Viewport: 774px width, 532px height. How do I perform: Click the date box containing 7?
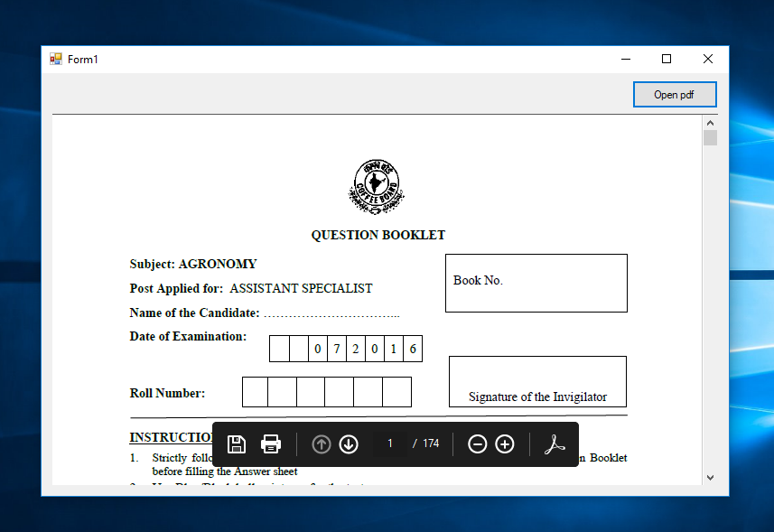(337, 349)
